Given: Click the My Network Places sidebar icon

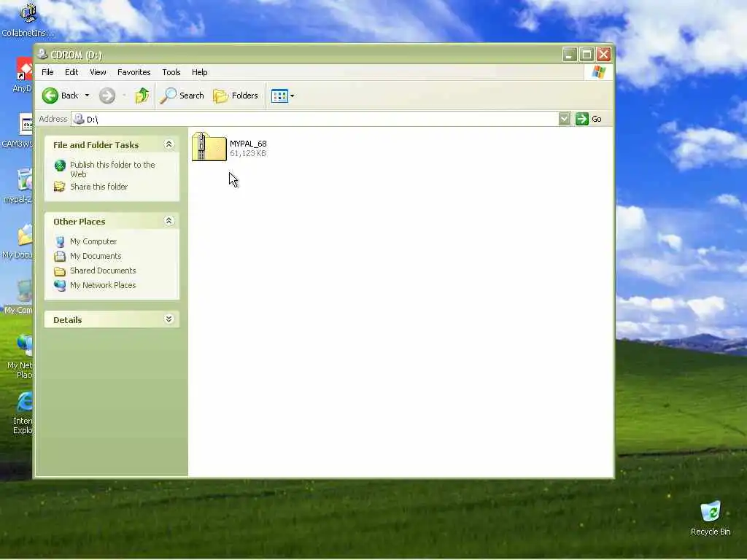Looking at the screenshot, I should click(60, 285).
